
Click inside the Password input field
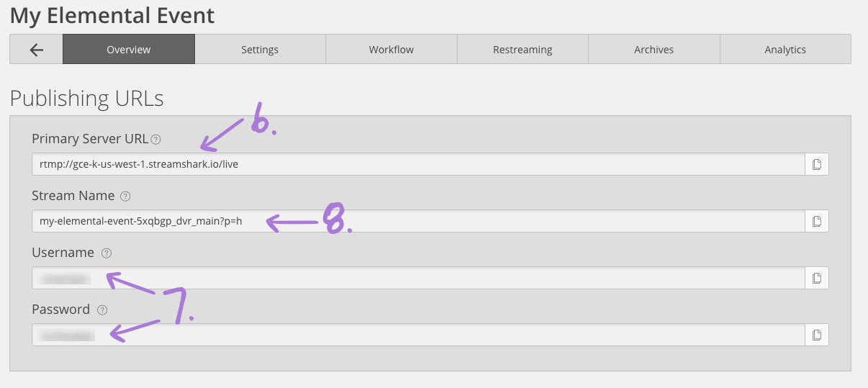pyautogui.click(x=418, y=335)
